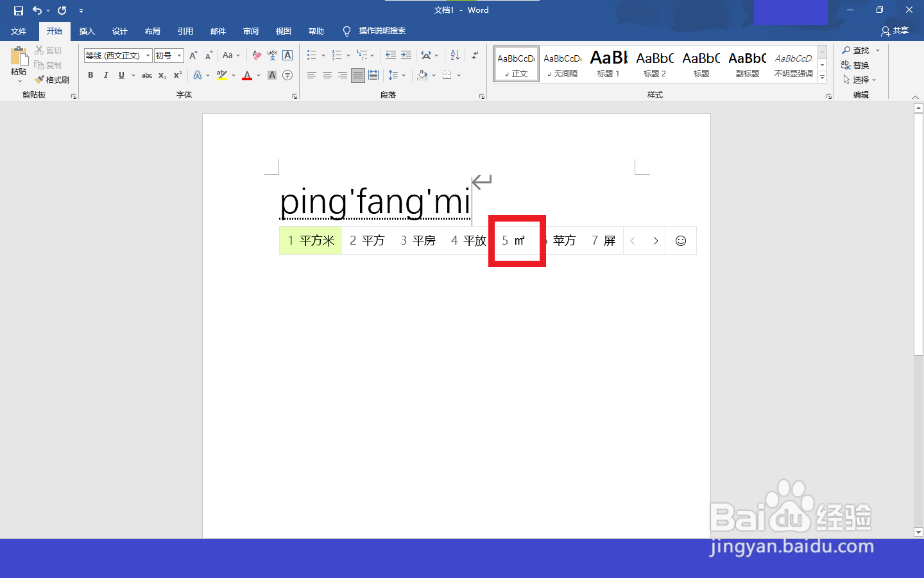
Task: Sort with the A-Z sort icon
Action: tap(455, 56)
